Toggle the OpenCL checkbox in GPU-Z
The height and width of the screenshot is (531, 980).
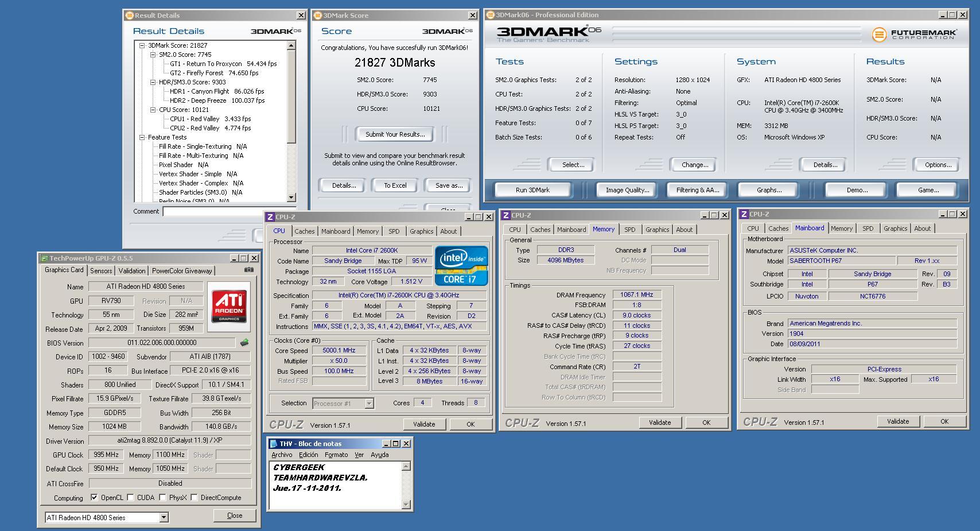[94, 498]
